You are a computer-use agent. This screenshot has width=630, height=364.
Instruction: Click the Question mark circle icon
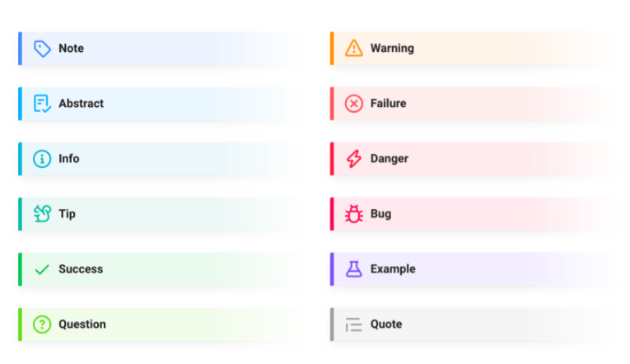pos(42,324)
